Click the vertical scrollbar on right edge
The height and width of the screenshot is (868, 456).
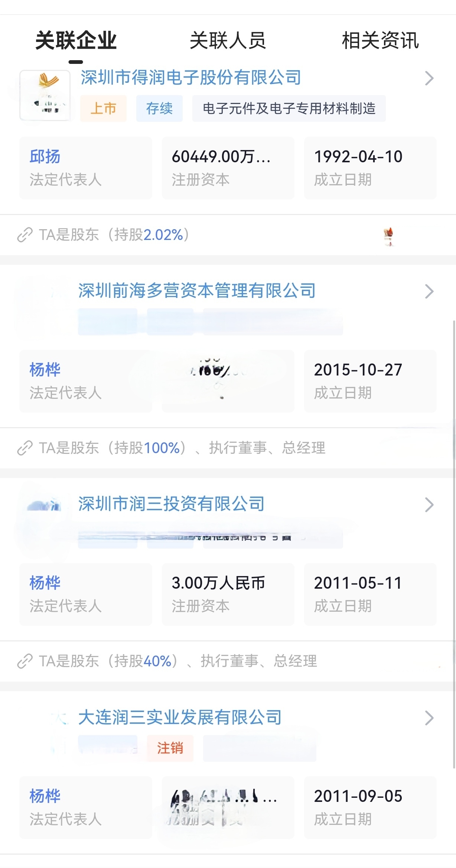pyautogui.click(x=454, y=544)
